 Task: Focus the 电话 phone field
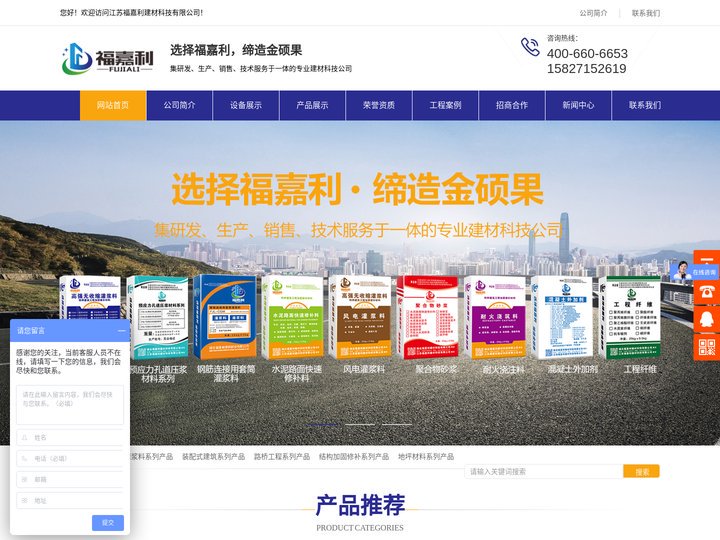click(70, 458)
